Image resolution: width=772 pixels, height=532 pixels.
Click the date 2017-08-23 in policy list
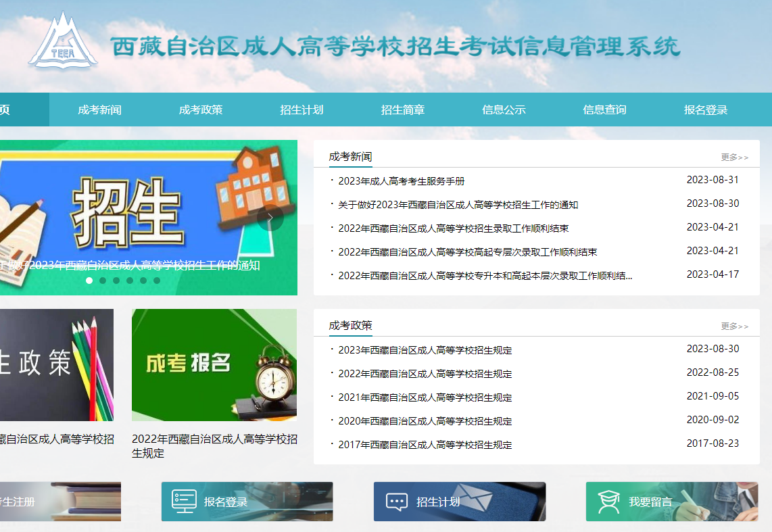pyautogui.click(x=713, y=443)
